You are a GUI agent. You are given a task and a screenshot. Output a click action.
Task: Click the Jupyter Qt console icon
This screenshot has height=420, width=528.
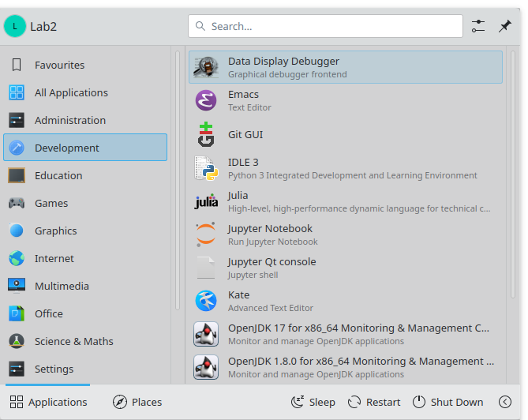[206, 268]
